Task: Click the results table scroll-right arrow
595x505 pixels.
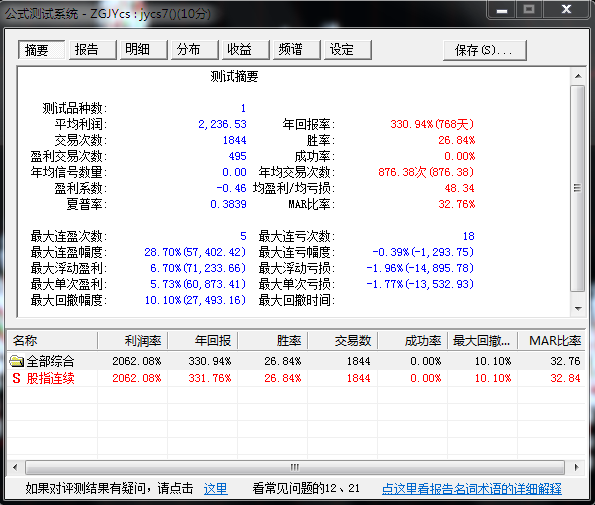Action: click(x=577, y=467)
